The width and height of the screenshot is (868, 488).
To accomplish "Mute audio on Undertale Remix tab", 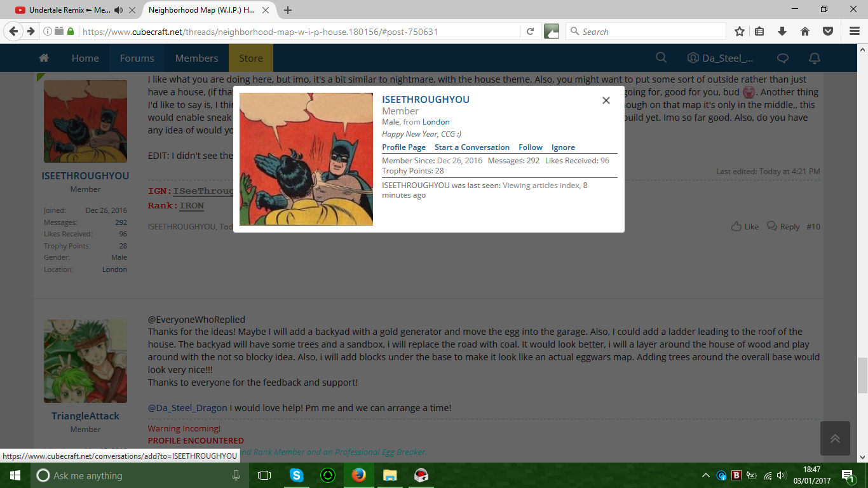I will point(118,10).
